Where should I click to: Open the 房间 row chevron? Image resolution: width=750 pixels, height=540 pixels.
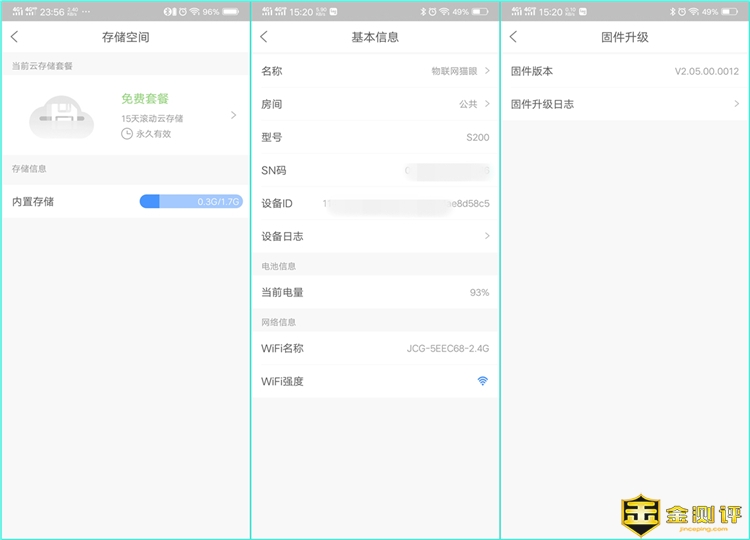487,104
